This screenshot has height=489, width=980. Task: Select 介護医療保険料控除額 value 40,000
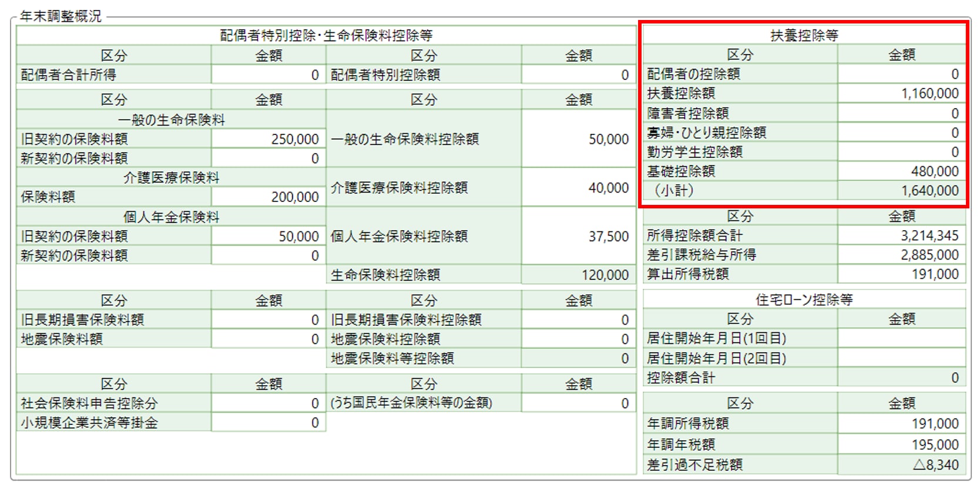click(x=578, y=187)
